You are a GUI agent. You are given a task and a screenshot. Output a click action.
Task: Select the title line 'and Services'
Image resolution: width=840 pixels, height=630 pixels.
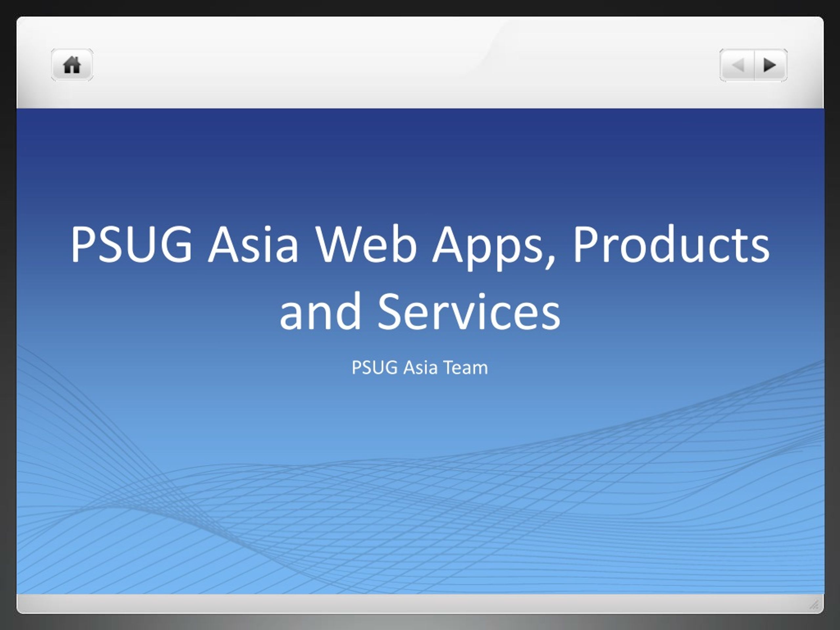click(420, 311)
